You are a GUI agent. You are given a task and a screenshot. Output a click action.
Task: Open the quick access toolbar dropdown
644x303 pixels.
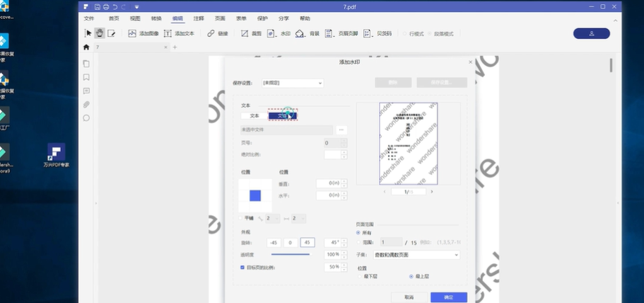[136, 6]
